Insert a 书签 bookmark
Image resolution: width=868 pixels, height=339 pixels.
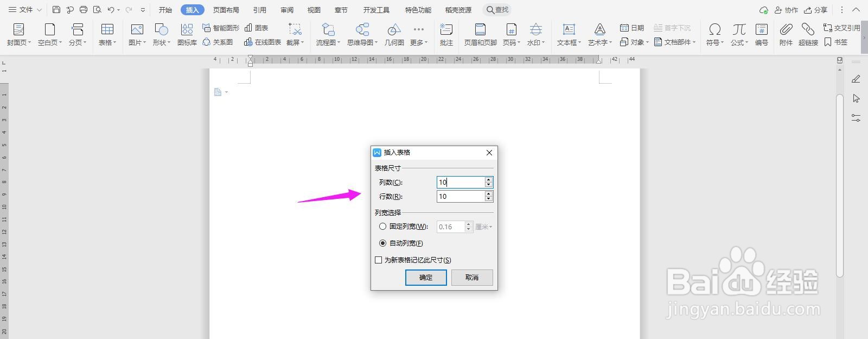(835, 42)
